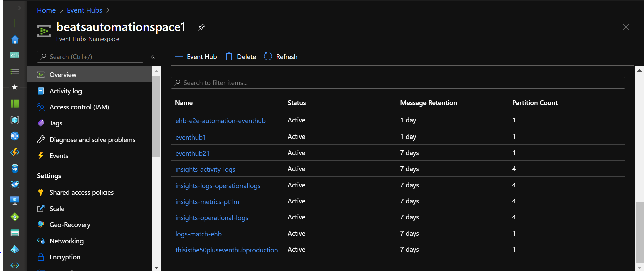The width and height of the screenshot is (644, 271).
Task: Go to Azure portal home icon
Action: coord(15,39)
